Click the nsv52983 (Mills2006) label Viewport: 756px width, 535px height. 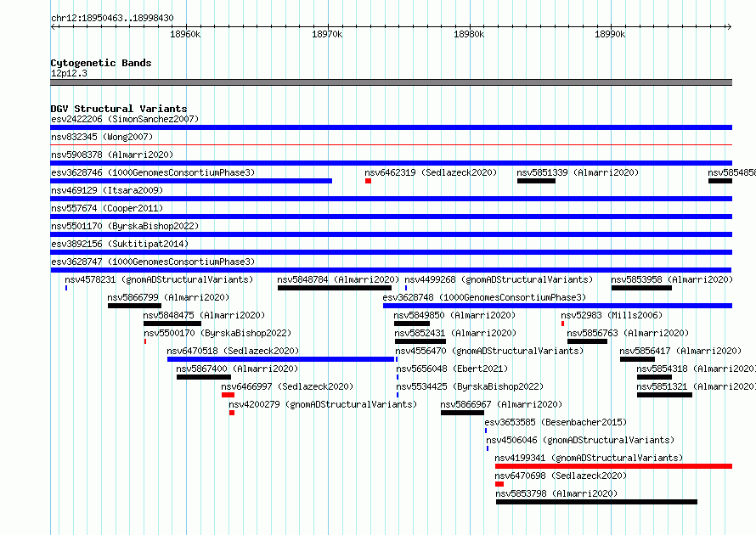[x=612, y=315]
